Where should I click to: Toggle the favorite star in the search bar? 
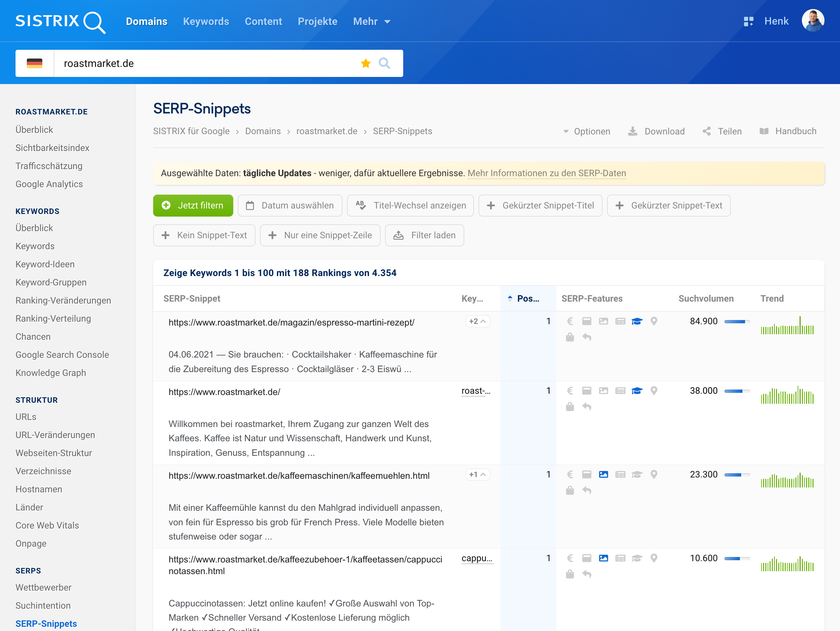click(x=365, y=63)
